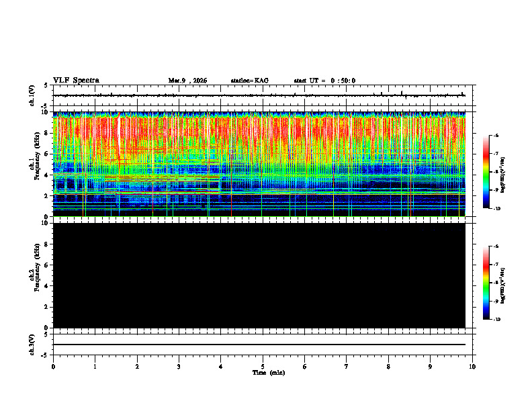Image resolution: width=532 pixels, height=411 pixels.
Task: Click the "Time (min)" axis label
Action: pos(269,373)
